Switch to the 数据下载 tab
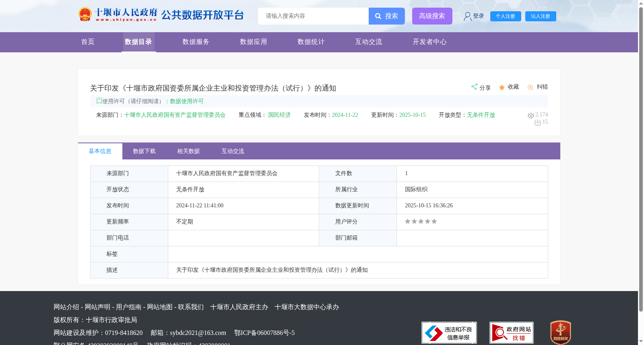The image size is (644, 345). 144,151
